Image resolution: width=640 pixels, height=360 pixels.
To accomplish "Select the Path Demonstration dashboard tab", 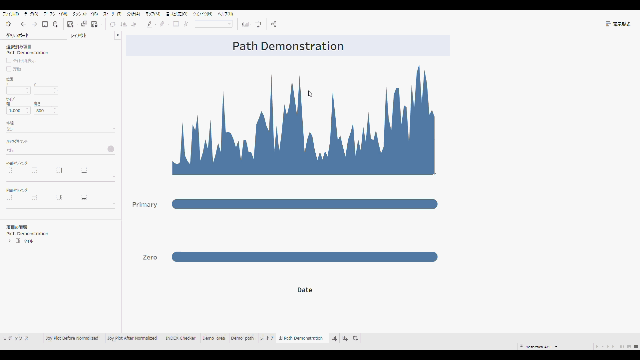I will (x=301, y=338).
